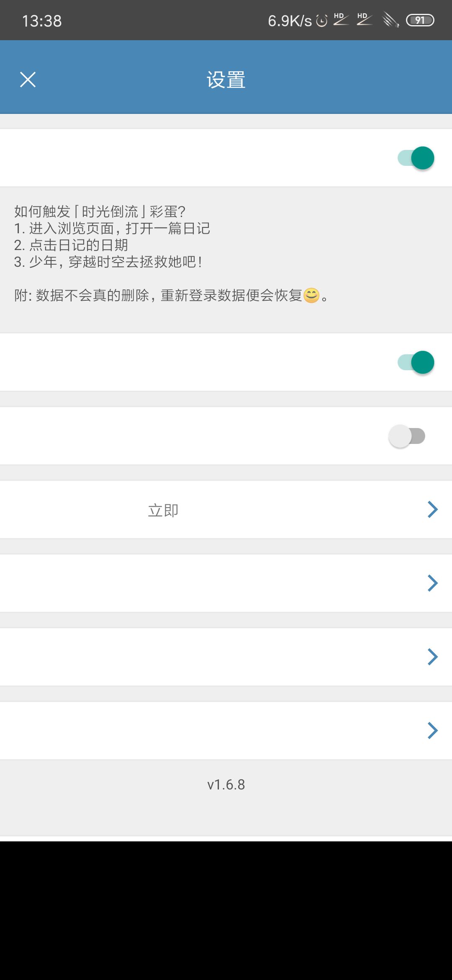Open the chevron in the 立即 row
Image resolution: width=452 pixels, height=980 pixels.
[433, 509]
